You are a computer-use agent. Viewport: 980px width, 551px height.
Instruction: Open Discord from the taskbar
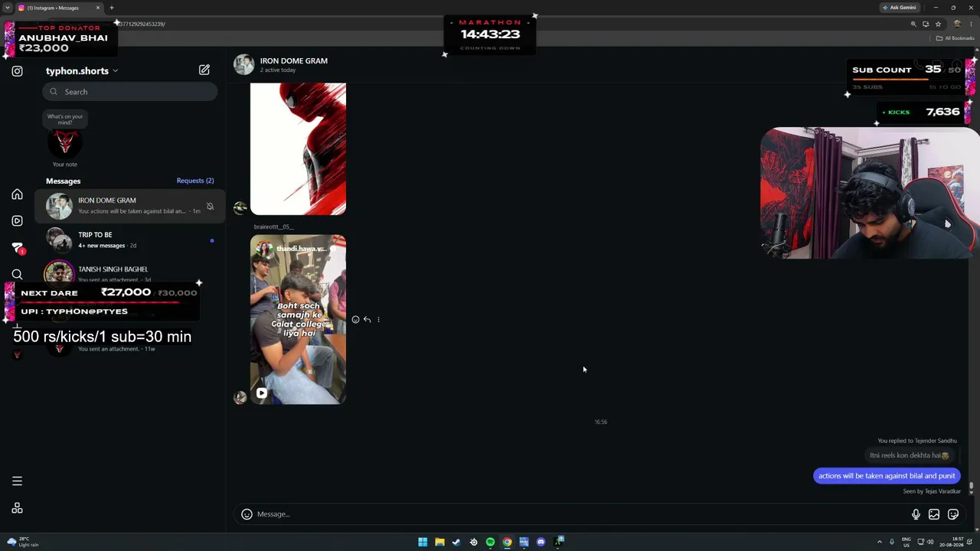pyautogui.click(x=541, y=542)
